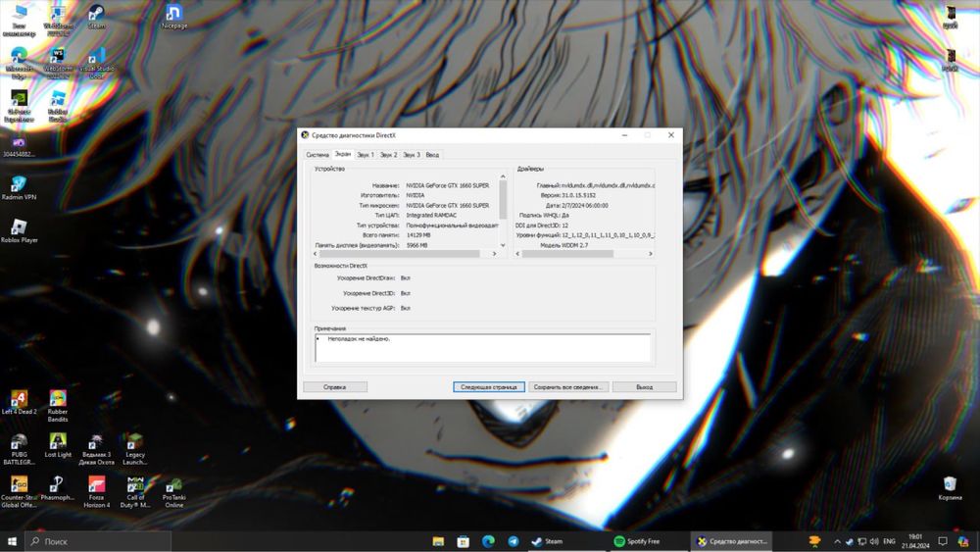This screenshot has height=552, width=980.
Task: Show hidden system tray icons
Action: (837, 541)
